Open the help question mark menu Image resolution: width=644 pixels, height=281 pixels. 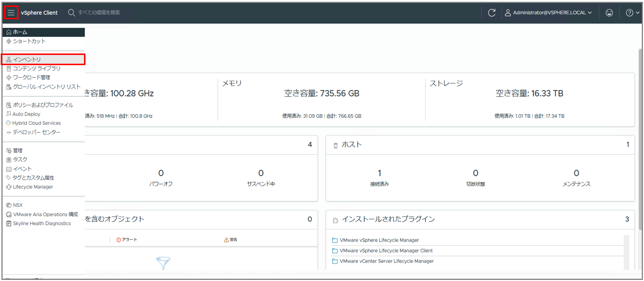[x=632, y=13]
